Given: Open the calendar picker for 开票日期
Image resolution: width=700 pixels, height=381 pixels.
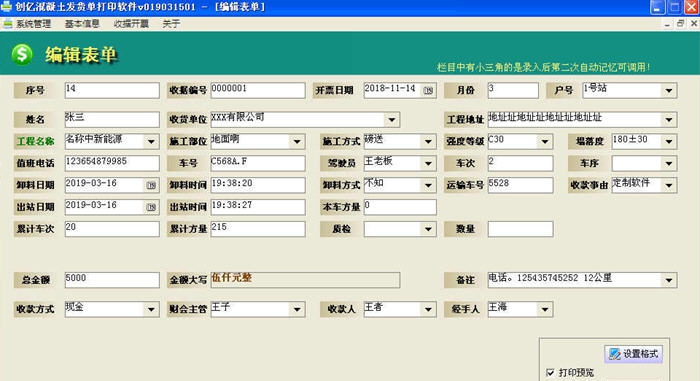Looking at the screenshot, I should click(x=428, y=90).
